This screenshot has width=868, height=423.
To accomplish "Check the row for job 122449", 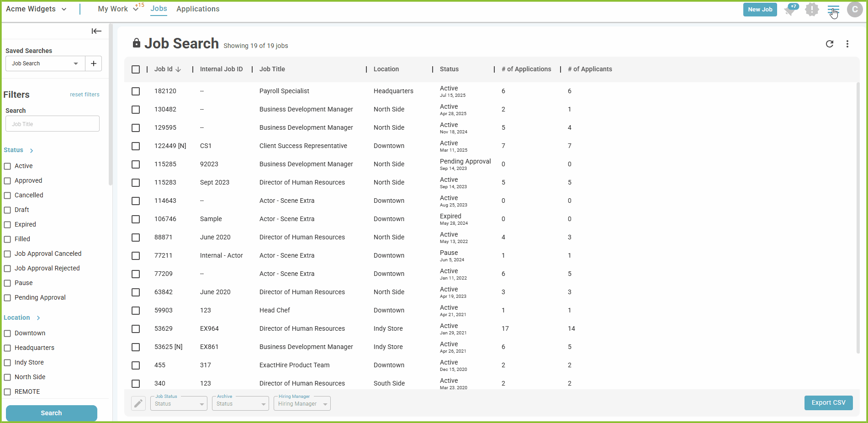I will [x=136, y=146].
